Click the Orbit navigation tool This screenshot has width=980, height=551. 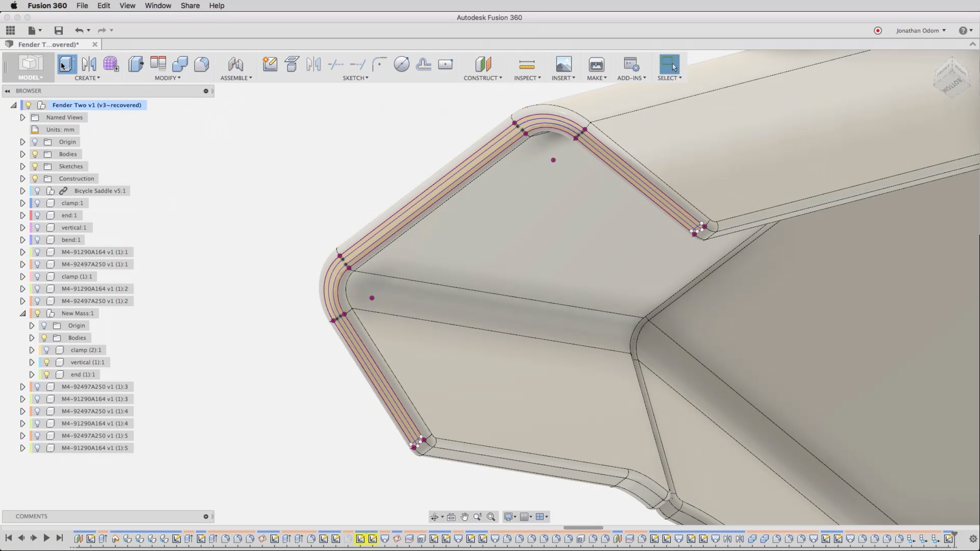coord(434,517)
